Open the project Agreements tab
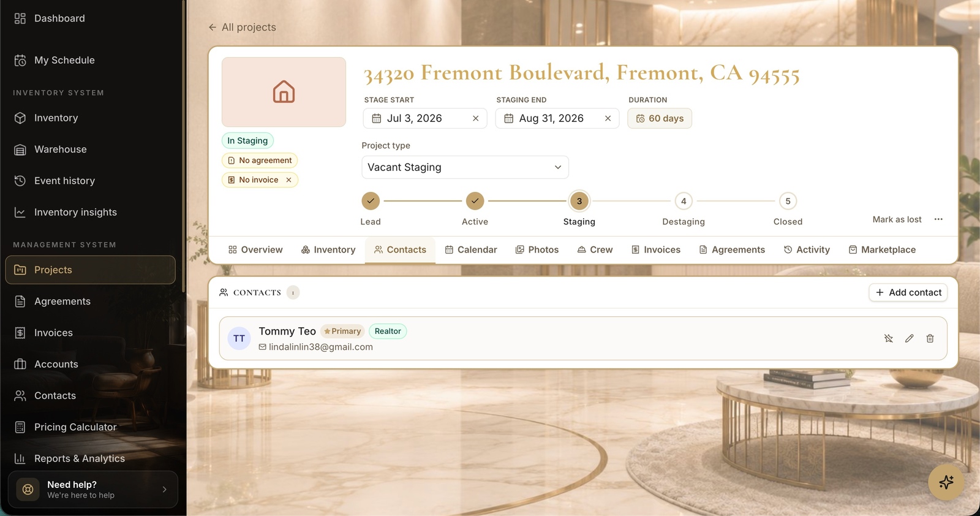 732,249
